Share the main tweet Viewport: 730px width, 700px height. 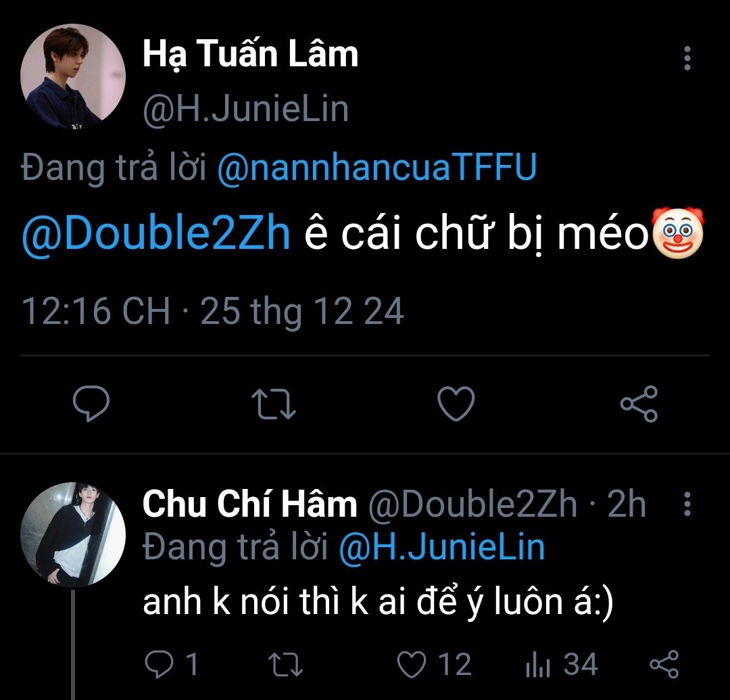point(639,404)
